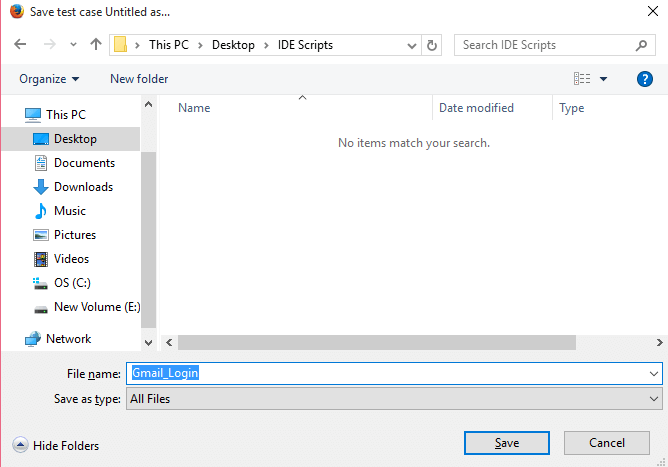The width and height of the screenshot is (668, 467).
Task: Open Music in navigation pane
Action: [70, 210]
